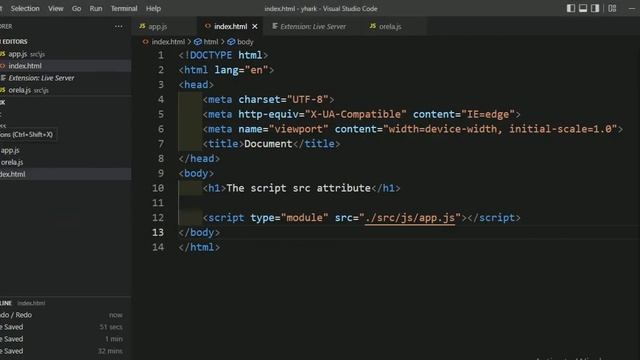Click the closing head tag on line 8
Image resolution: width=640 pixels, height=360 pixels.
tap(199, 159)
